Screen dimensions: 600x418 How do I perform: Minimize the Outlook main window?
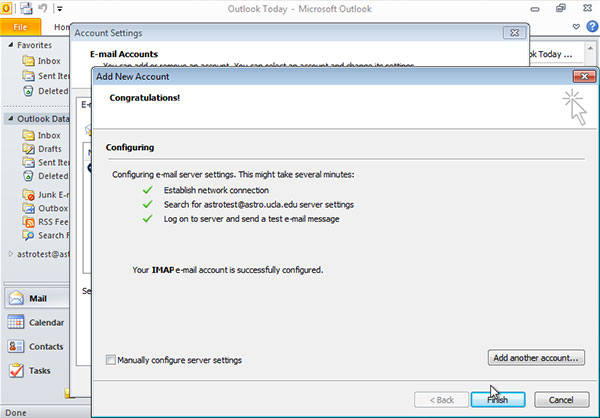(535, 8)
